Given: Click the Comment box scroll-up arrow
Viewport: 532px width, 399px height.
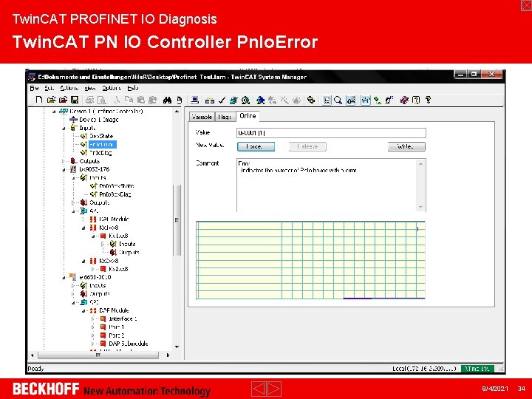Looking at the screenshot, I should (420, 163).
